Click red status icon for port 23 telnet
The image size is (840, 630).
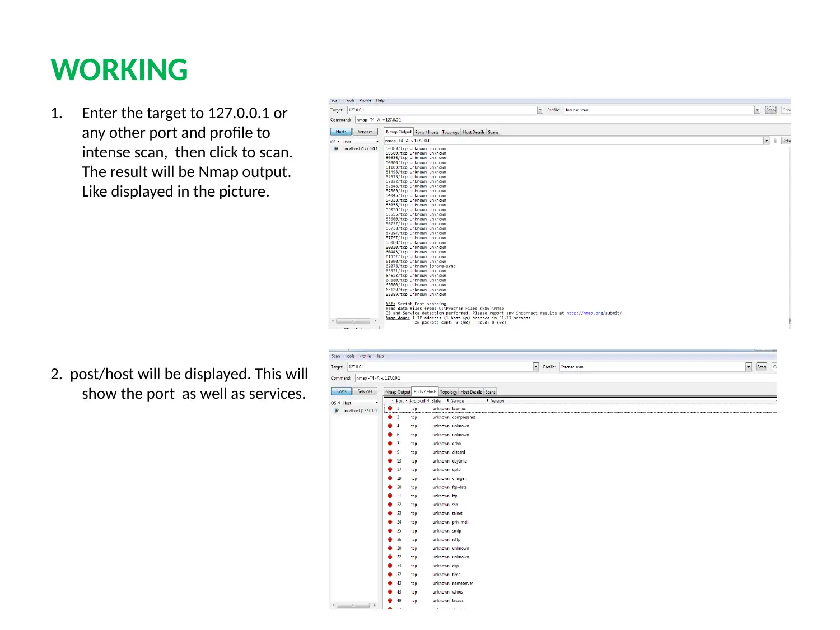pos(390,513)
